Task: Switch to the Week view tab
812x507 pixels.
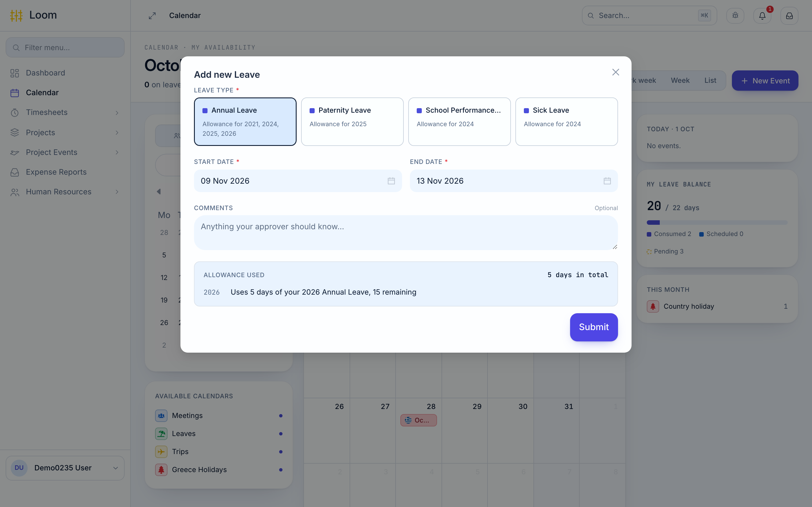Action: click(x=680, y=81)
